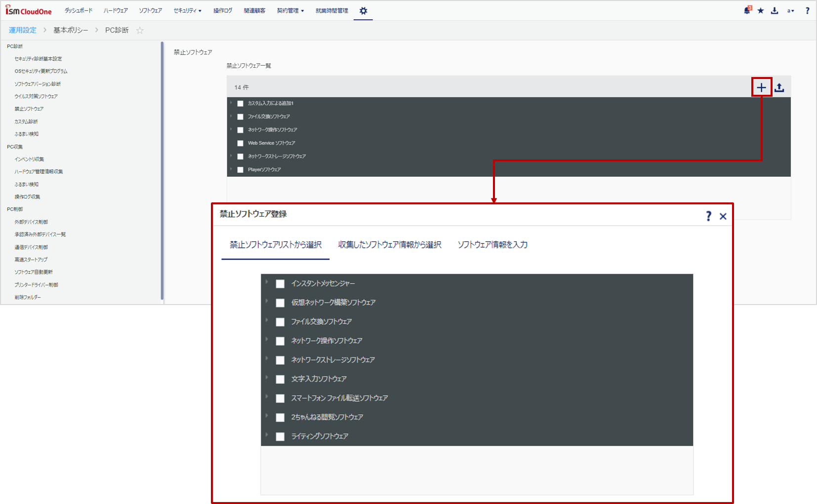Check the インスタントメッセンジャー checkbox in the dialog
Screen dimensions: 817x504
[280, 284]
